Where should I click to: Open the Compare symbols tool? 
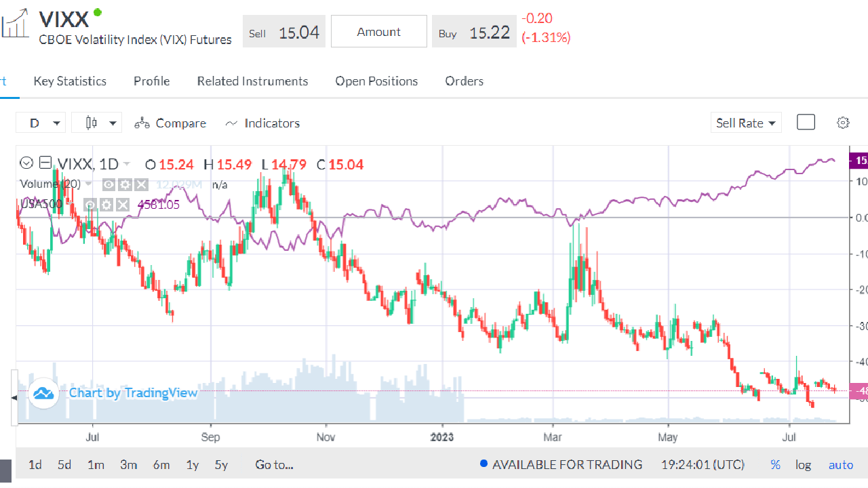pyautogui.click(x=170, y=123)
